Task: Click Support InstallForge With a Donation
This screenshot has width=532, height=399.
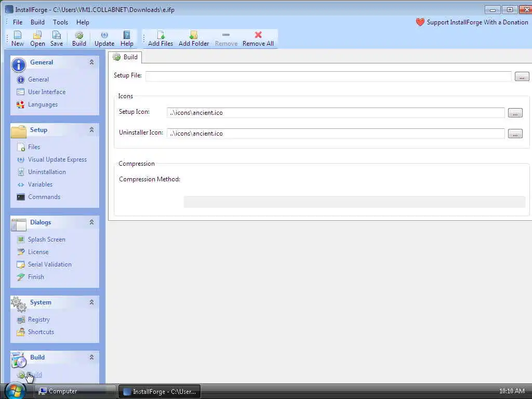Action: pos(472,22)
